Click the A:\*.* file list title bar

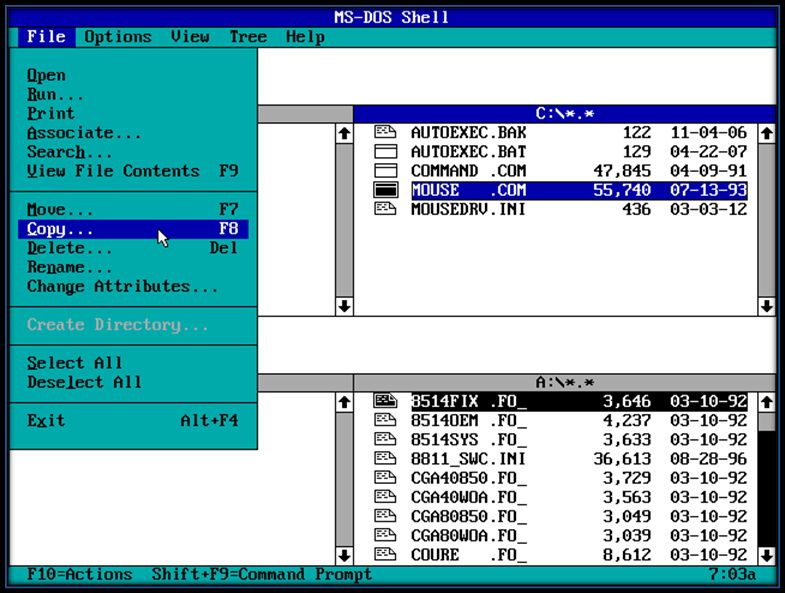tap(564, 383)
